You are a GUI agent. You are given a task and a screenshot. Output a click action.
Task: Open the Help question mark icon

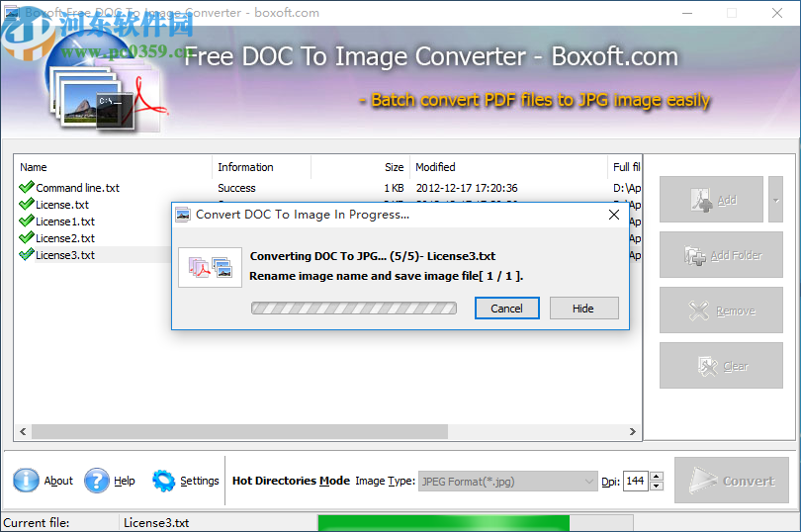point(97,481)
